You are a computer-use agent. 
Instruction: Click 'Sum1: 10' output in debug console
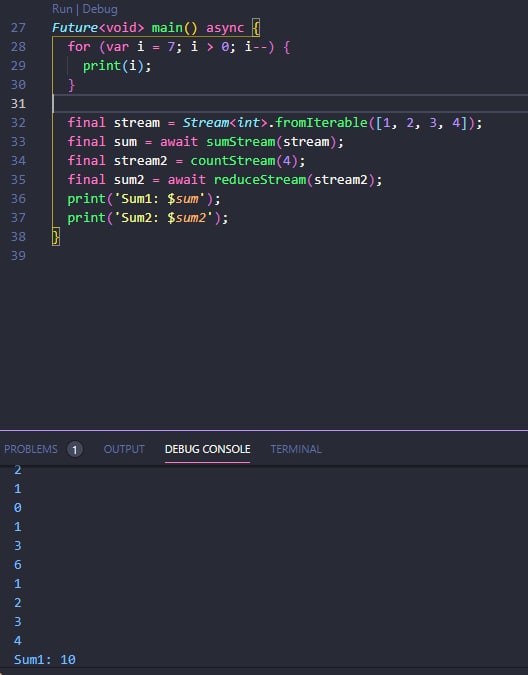[x=45, y=660]
